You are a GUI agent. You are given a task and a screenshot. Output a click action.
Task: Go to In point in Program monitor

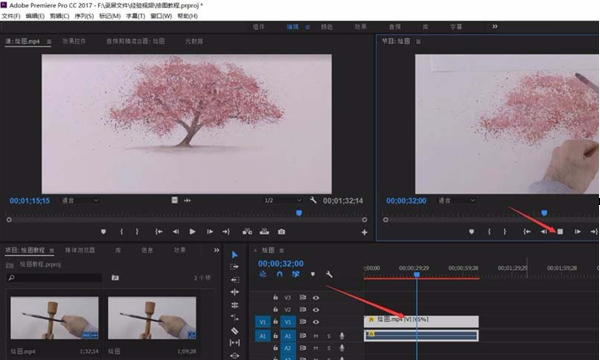[x=527, y=232]
